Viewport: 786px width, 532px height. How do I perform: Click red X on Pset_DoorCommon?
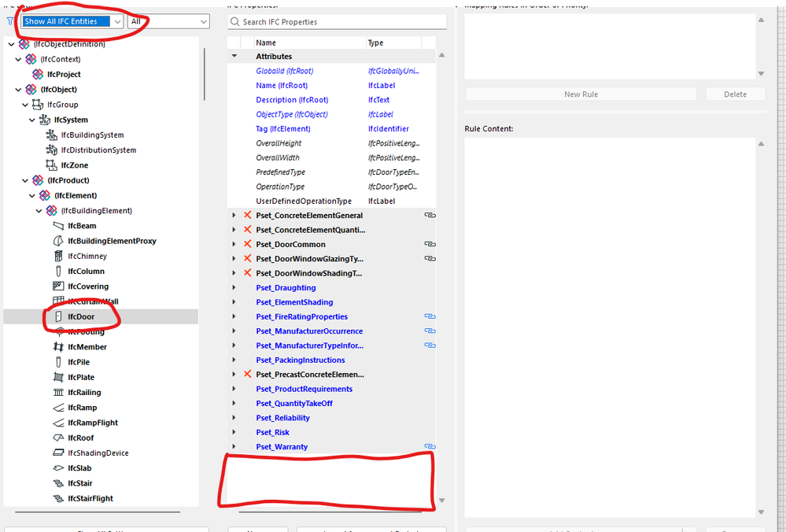(247, 244)
